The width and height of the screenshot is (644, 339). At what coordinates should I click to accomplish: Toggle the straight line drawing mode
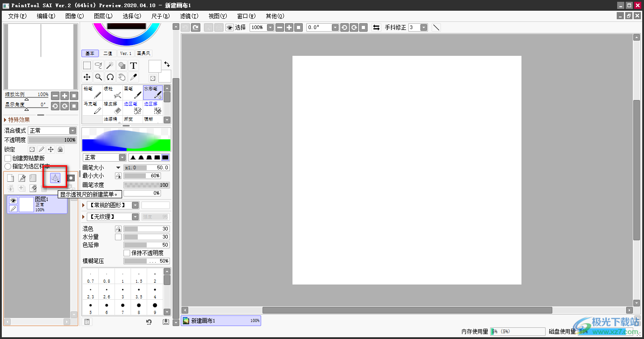(436, 28)
